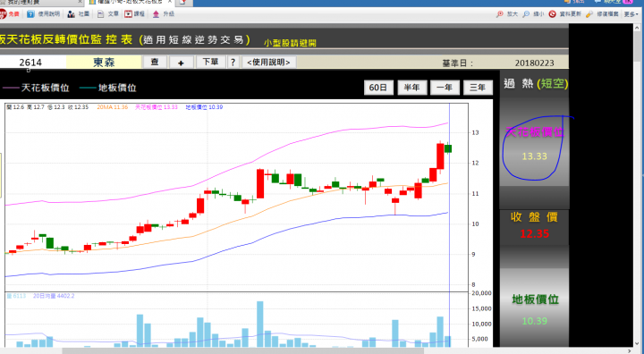Click the 20MA 11.36 chart label
644x354 pixels.
click(x=112, y=107)
